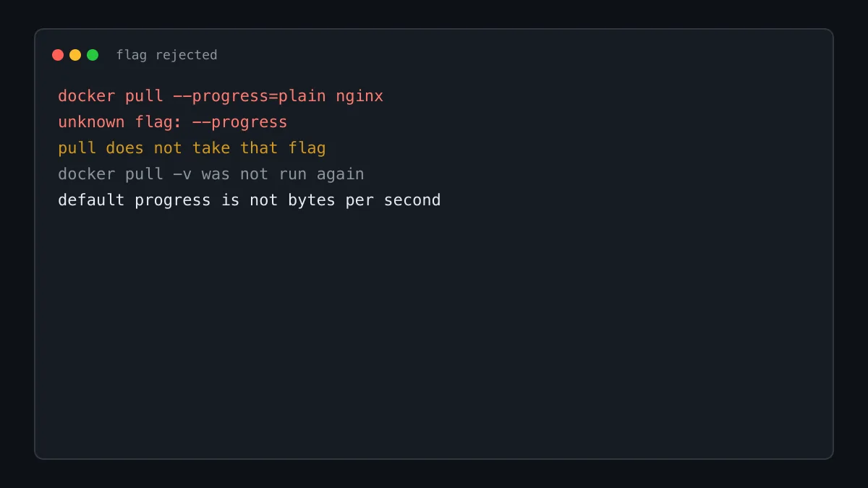Click the word "docker" in the red command line
The height and width of the screenshot is (488, 868).
click(87, 96)
